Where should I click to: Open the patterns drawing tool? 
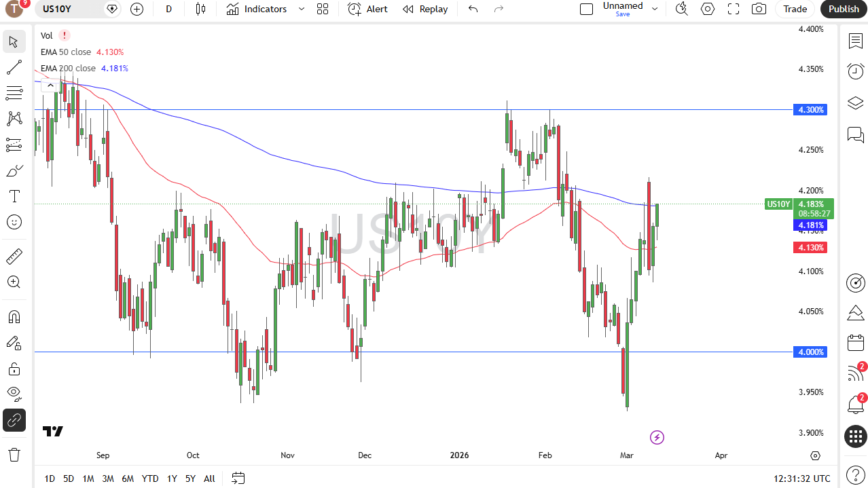coord(14,119)
